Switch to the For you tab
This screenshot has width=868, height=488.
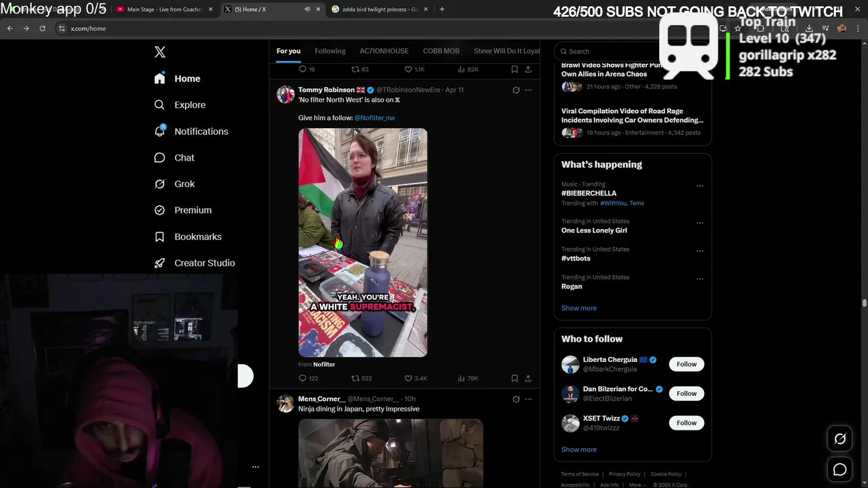[288, 51]
